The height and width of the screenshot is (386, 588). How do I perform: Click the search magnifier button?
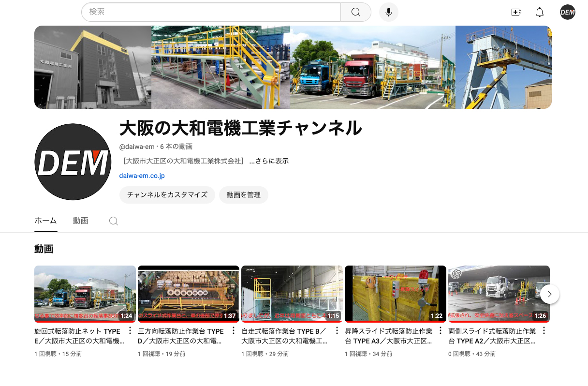356,12
